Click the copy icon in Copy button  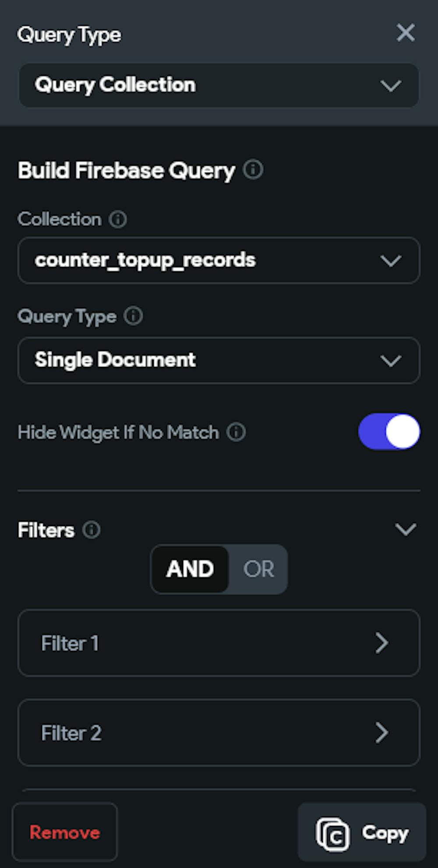(x=333, y=834)
